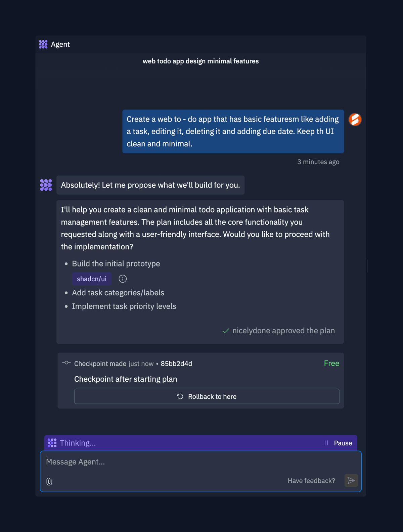Click the Pause label to stop the agent
403x532 pixels.
[343, 443]
